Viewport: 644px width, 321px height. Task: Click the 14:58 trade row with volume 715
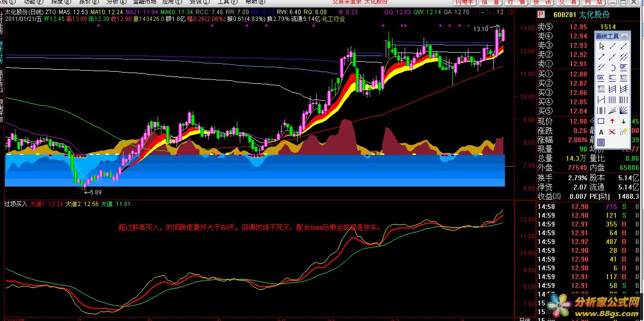point(589,207)
